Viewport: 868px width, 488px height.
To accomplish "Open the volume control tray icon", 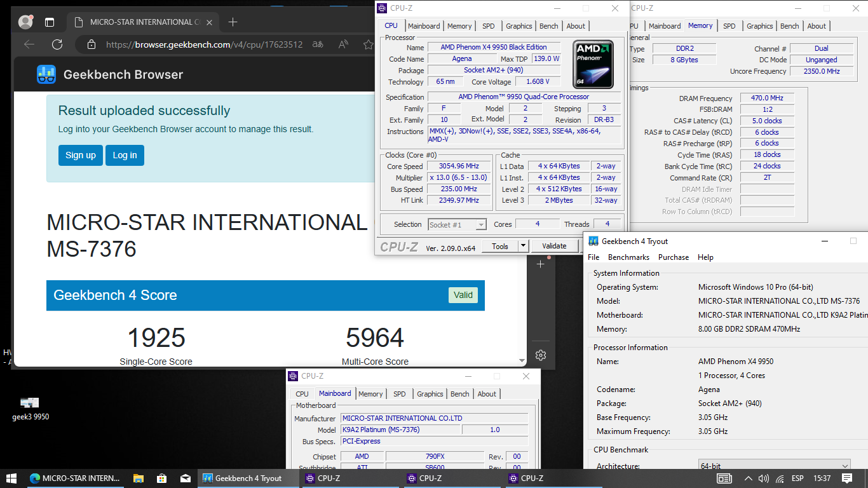I will point(764,478).
